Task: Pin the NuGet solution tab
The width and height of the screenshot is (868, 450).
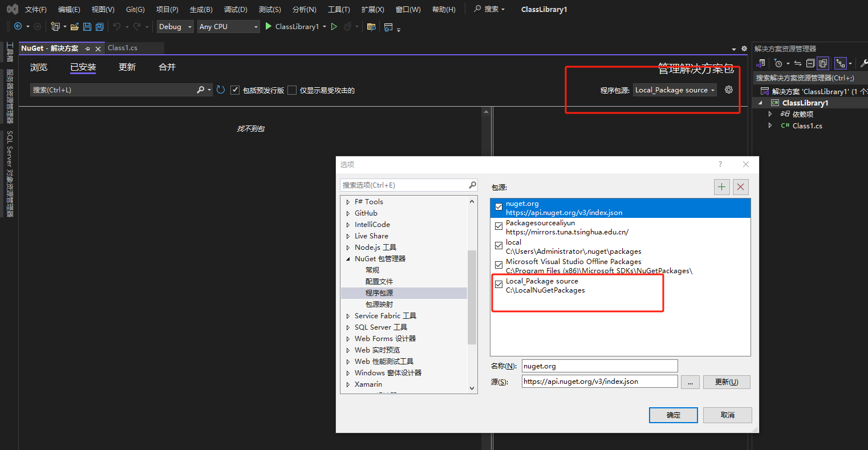Action: [88, 48]
